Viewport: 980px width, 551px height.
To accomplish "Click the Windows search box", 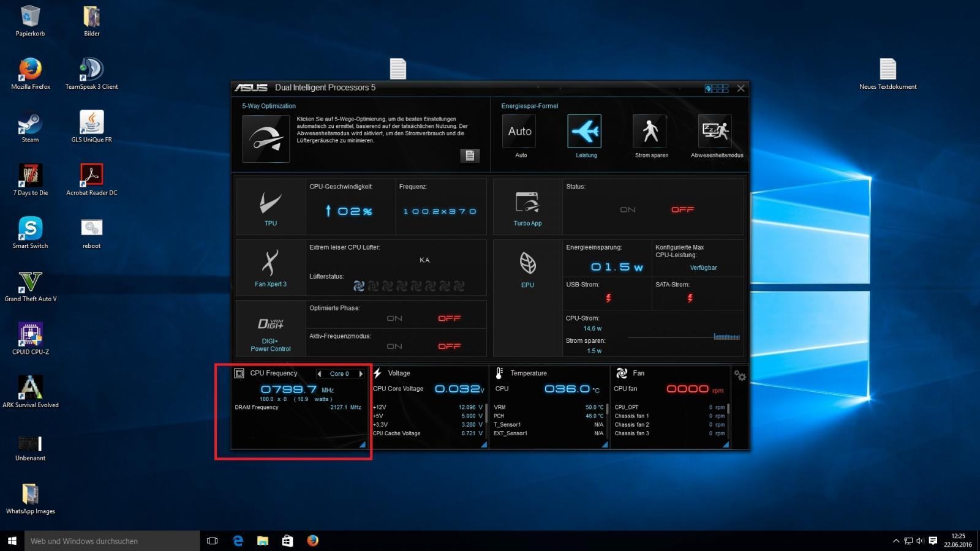I will (x=112, y=541).
